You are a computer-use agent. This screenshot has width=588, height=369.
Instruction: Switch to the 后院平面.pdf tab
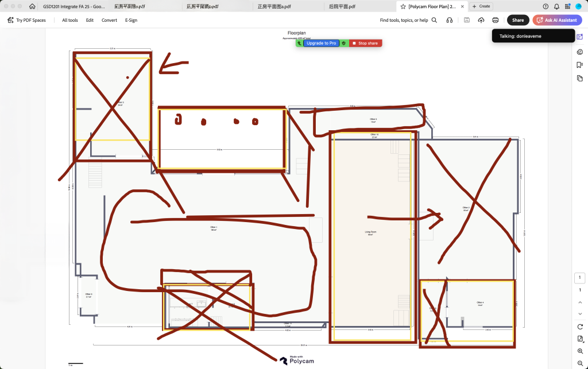tap(342, 6)
